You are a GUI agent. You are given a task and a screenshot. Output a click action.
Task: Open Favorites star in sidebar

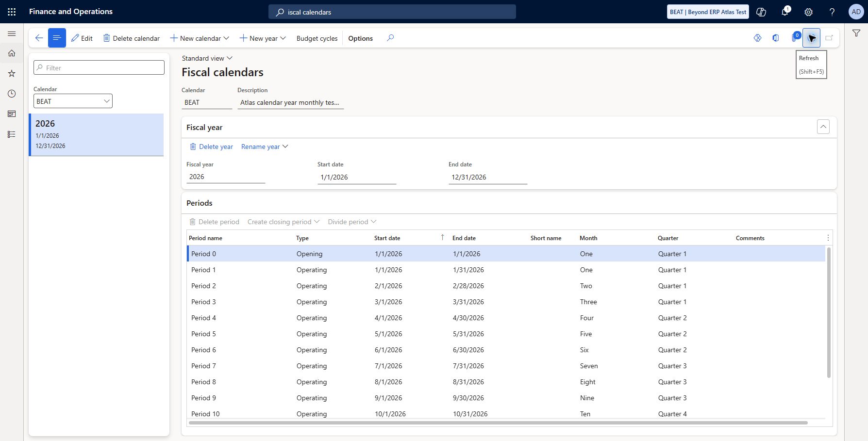[12, 74]
